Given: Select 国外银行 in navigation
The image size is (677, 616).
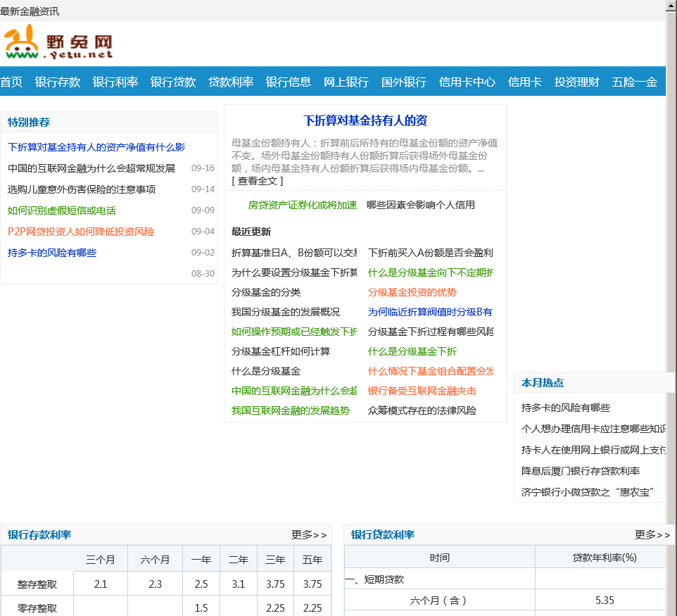Looking at the screenshot, I should point(404,82).
